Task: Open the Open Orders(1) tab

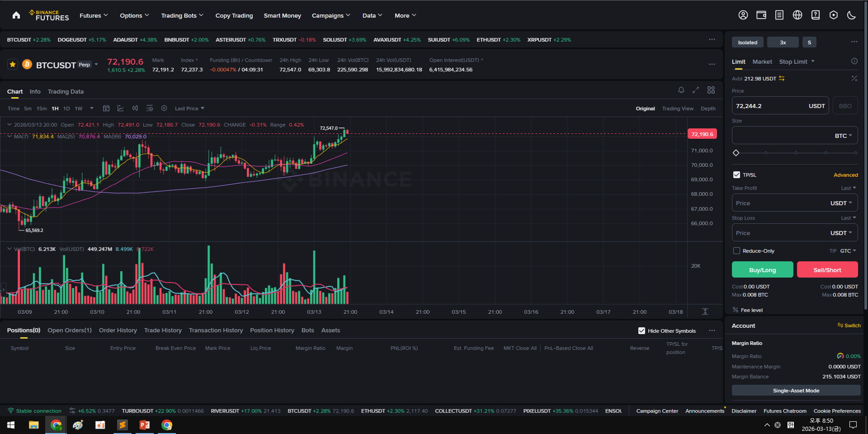Action: [69, 330]
